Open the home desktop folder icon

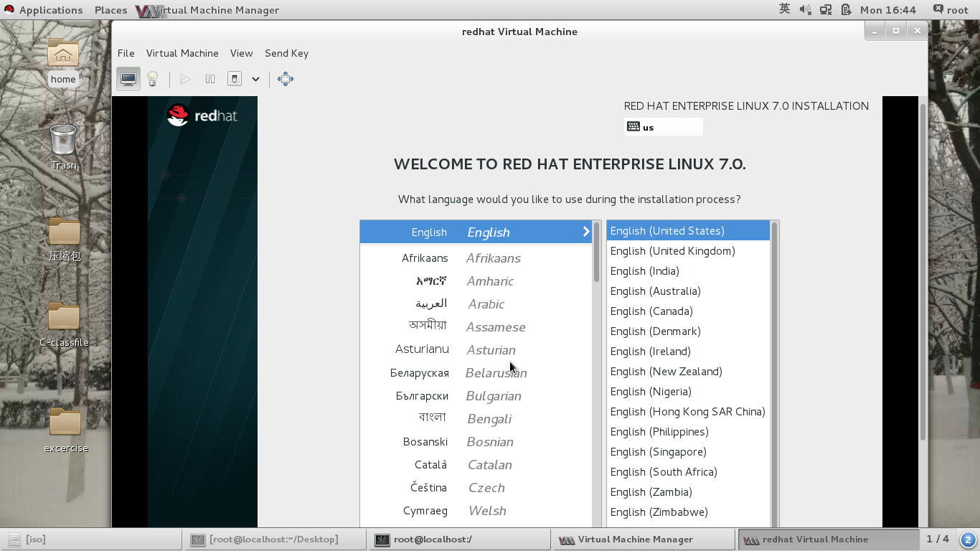click(63, 61)
